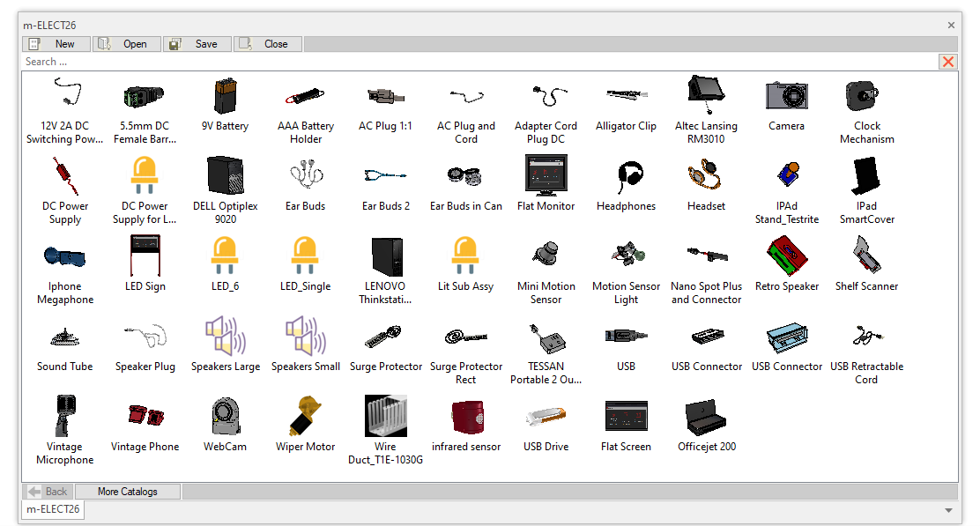
Task: Click the More Catalogs button
Action: point(128,492)
